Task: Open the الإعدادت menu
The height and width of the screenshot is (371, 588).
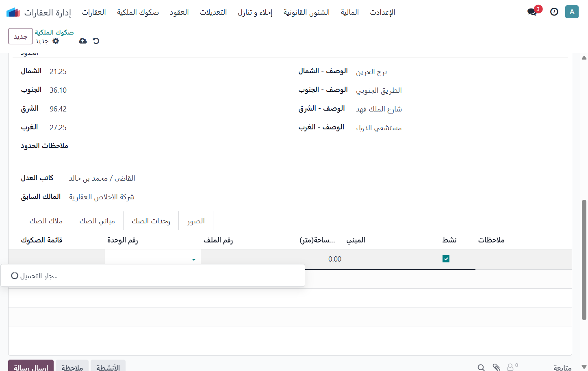Action: click(382, 12)
